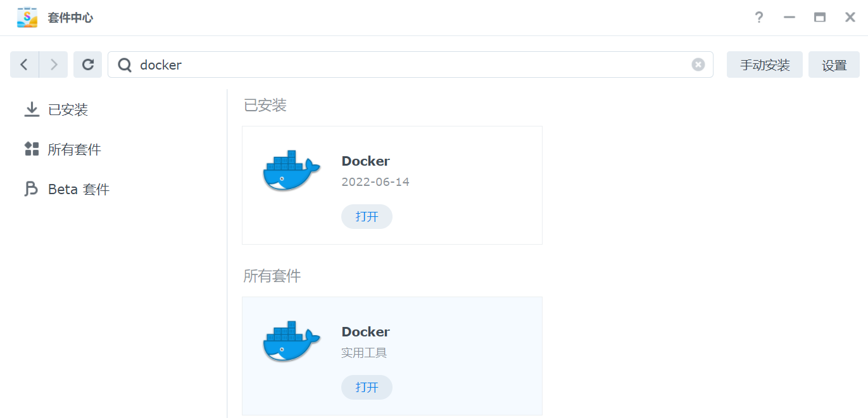Click the 手动安装 button

[x=764, y=65]
